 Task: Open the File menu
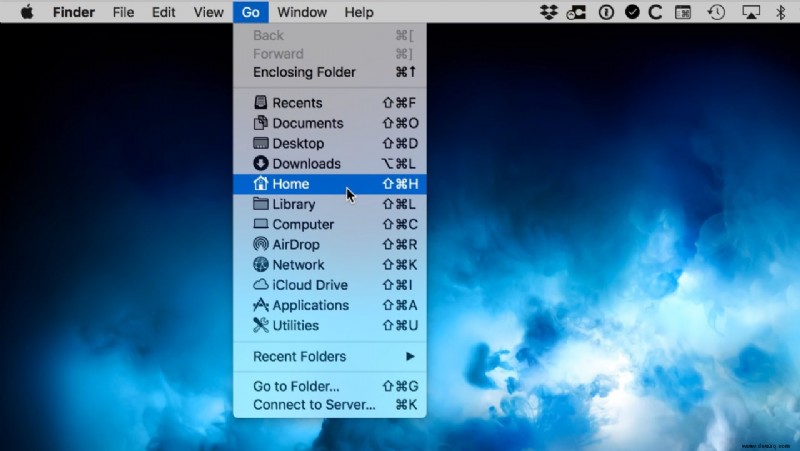coord(123,12)
